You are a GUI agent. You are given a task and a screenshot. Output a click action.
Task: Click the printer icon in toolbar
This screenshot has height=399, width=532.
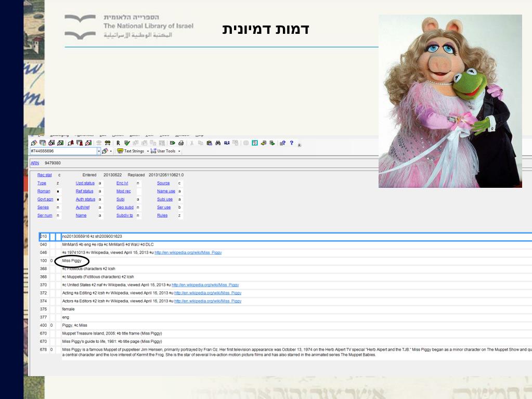coord(181,143)
